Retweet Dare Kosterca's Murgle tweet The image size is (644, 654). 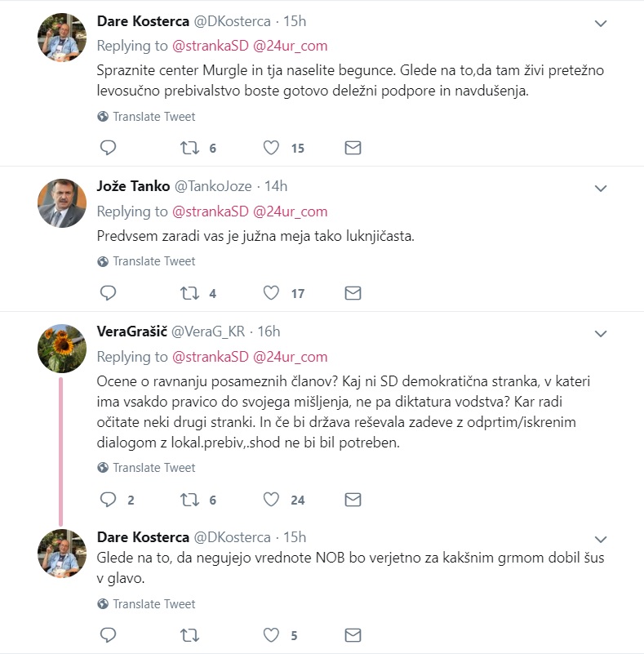click(x=189, y=148)
